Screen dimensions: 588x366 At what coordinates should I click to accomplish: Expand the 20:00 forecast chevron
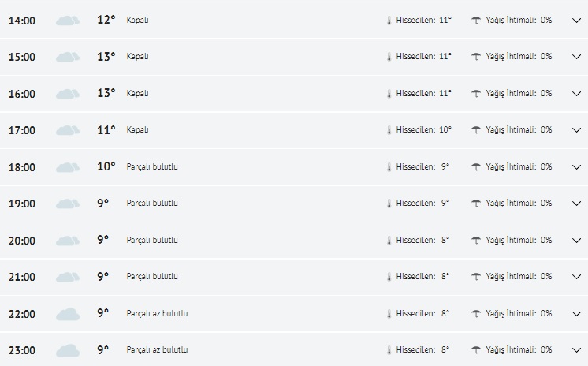[576, 241]
